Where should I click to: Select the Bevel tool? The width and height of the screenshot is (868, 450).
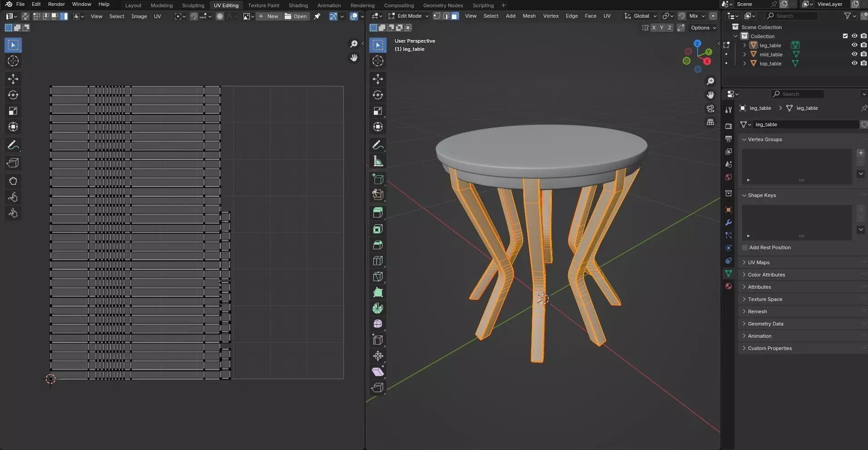[378, 245]
